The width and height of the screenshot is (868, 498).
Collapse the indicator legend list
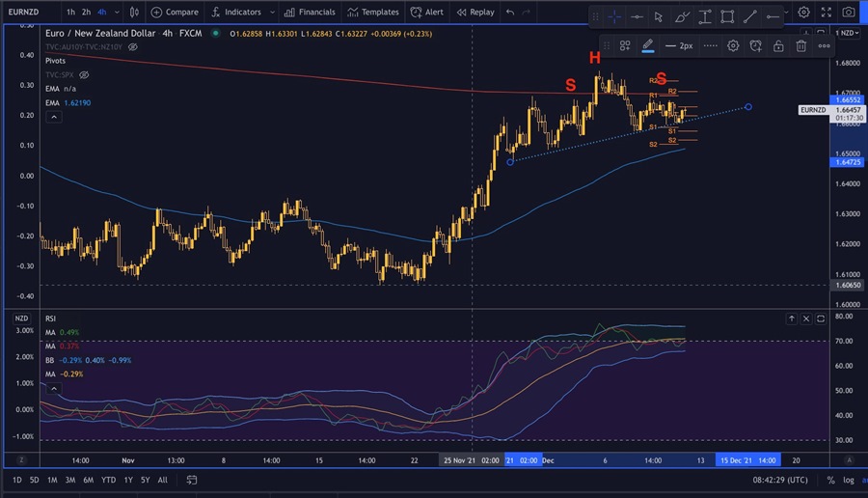pyautogui.click(x=53, y=117)
